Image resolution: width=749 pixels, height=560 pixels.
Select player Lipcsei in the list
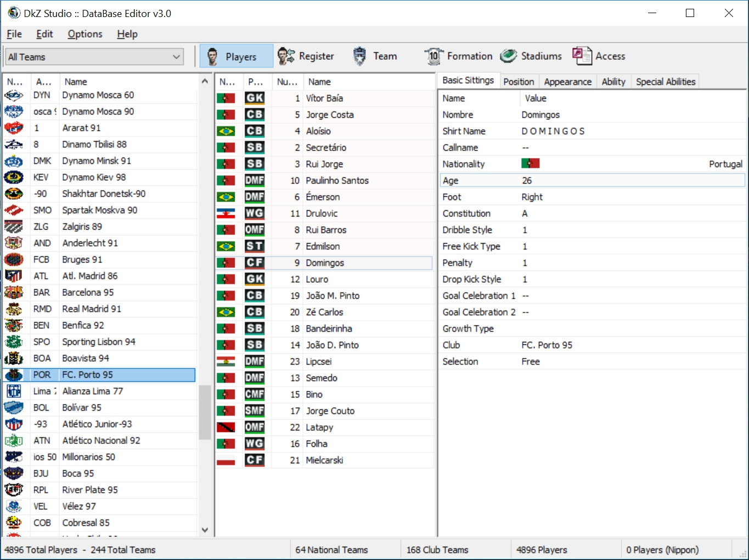click(324, 361)
